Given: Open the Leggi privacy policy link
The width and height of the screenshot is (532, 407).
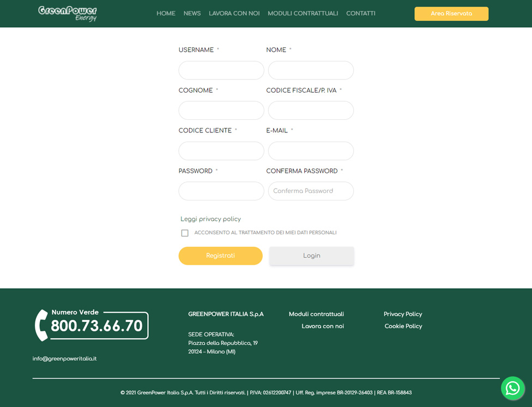Looking at the screenshot, I should pyautogui.click(x=211, y=219).
